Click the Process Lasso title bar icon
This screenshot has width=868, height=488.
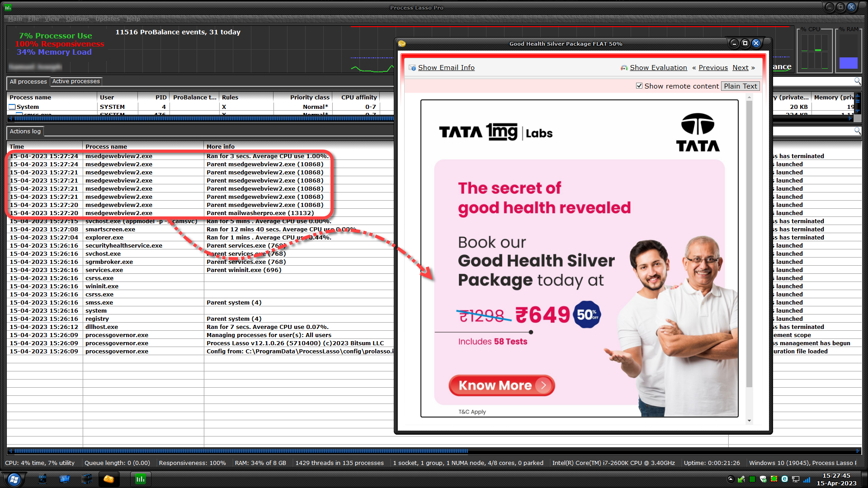(x=8, y=7)
